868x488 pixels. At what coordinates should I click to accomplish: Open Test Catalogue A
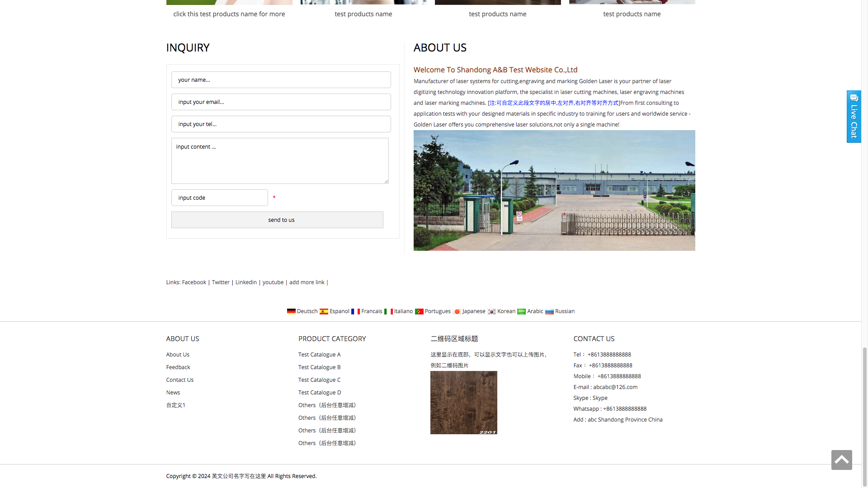[x=320, y=355]
